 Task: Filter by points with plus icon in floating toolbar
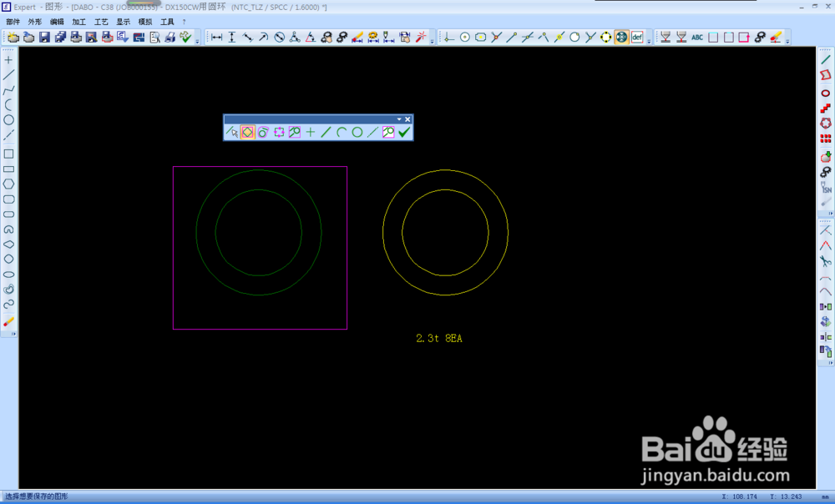[311, 132]
